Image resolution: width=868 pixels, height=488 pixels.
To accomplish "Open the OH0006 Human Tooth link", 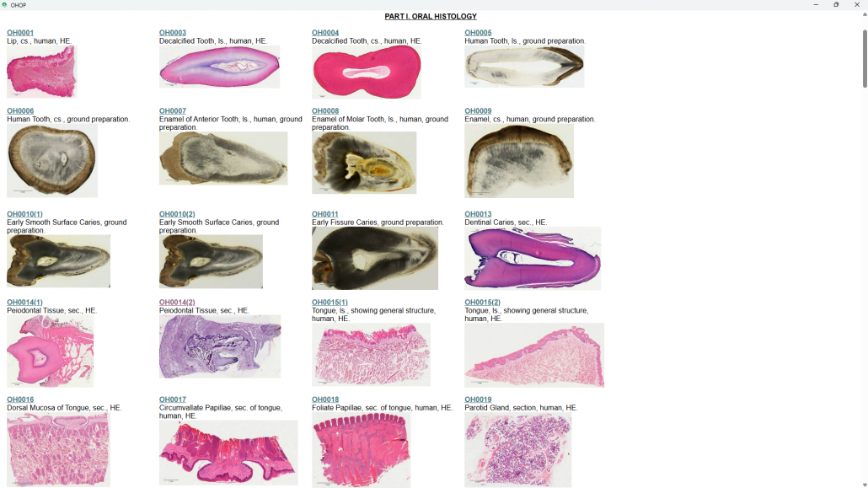I will (20, 110).
